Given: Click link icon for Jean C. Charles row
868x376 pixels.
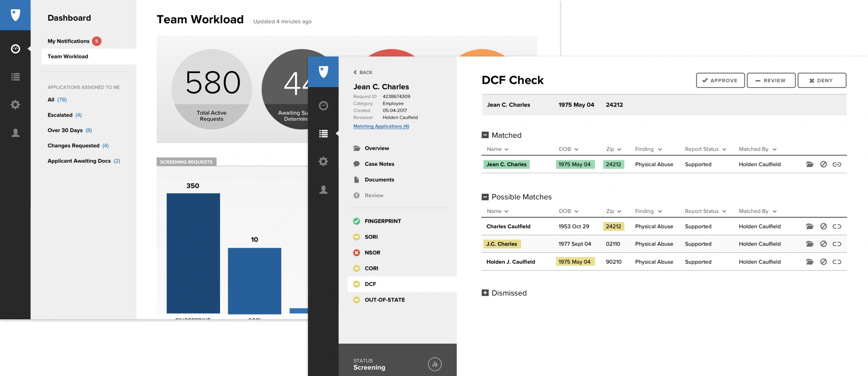Looking at the screenshot, I should click(x=837, y=164).
